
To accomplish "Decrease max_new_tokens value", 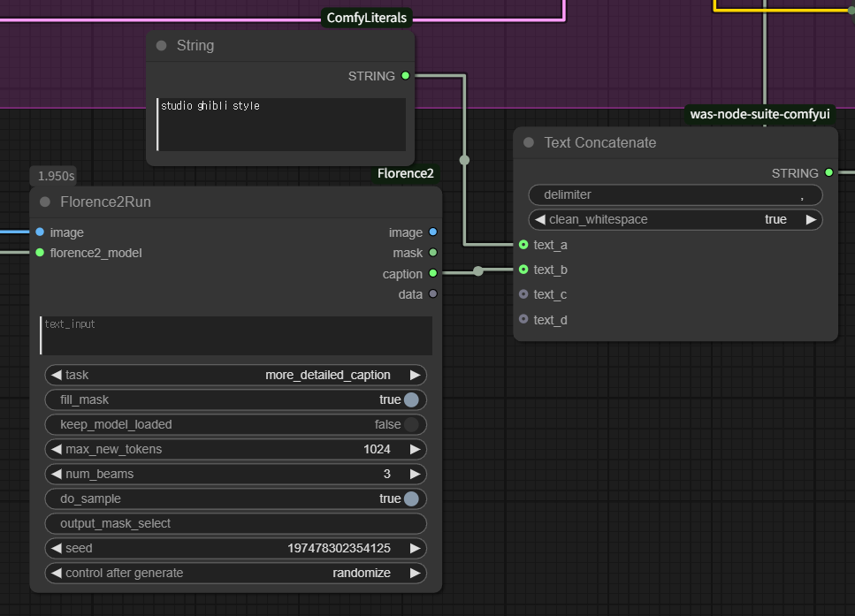I will [56, 449].
